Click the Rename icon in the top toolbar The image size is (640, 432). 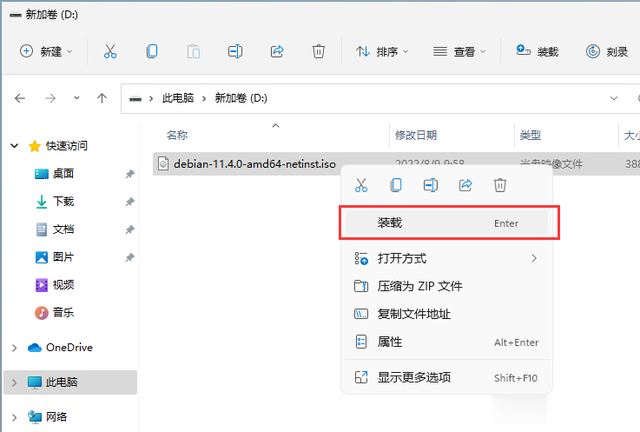coord(235,51)
